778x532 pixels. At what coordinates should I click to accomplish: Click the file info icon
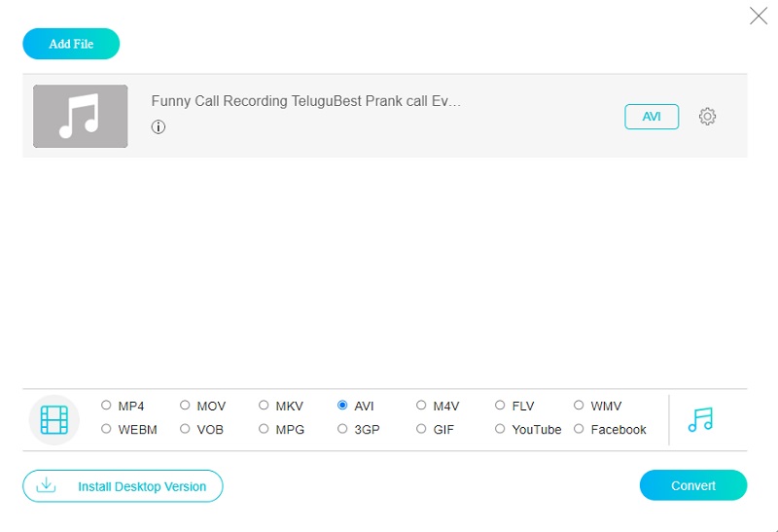click(159, 126)
